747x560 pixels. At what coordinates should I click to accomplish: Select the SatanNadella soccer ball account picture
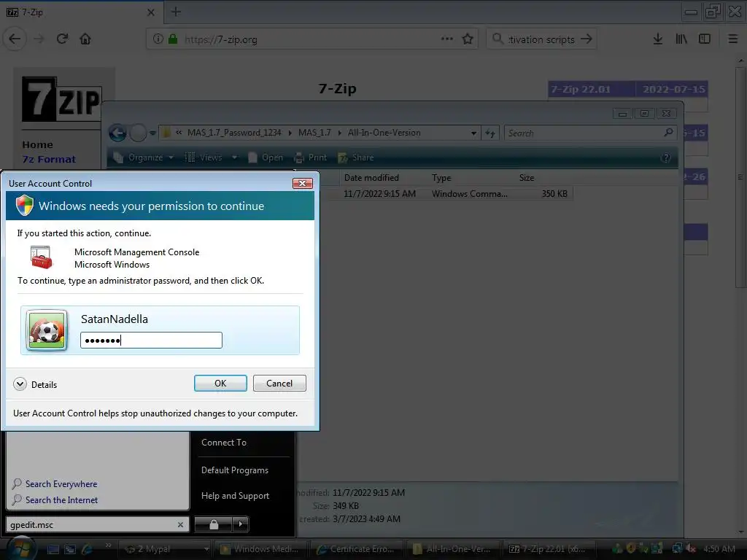pos(47,330)
